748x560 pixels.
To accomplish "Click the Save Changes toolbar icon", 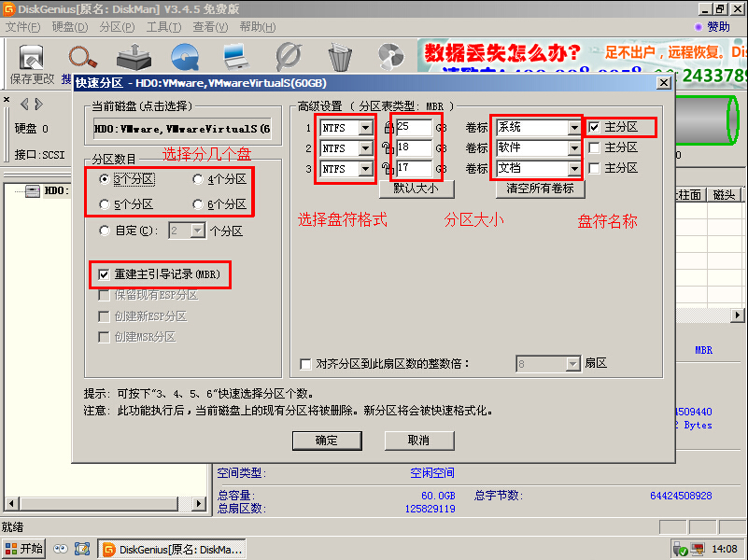I will click(x=32, y=58).
